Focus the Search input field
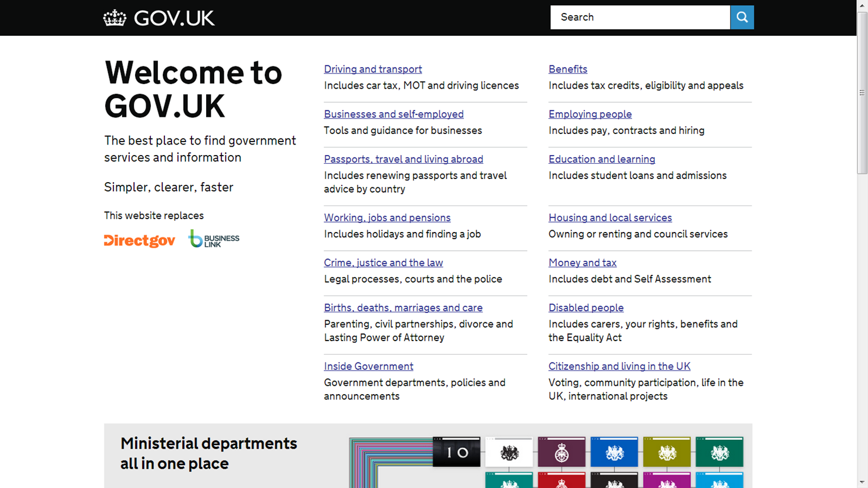The height and width of the screenshot is (488, 868). pos(640,18)
